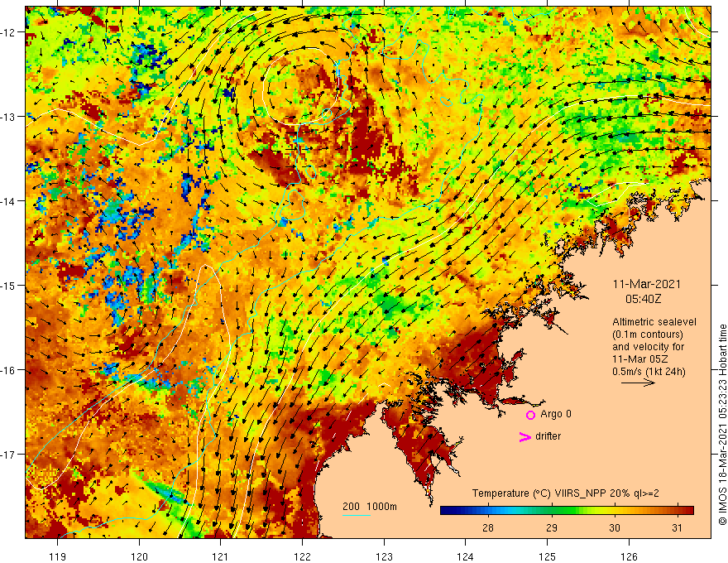This screenshot has height=563, width=728.
Task: Click the '-17' latitude axis label
Action: click(9, 455)
